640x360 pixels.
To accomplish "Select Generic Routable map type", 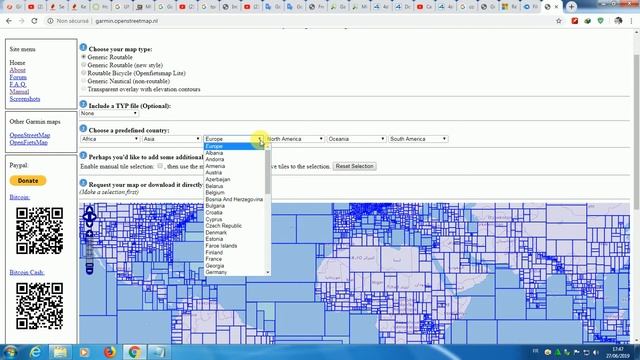I will pyautogui.click(x=84, y=57).
